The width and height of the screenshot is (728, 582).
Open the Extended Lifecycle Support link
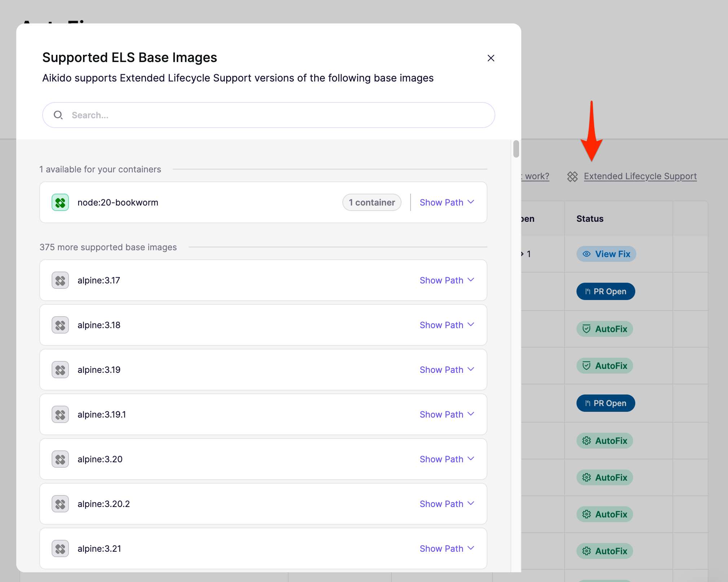pyautogui.click(x=640, y=176)
